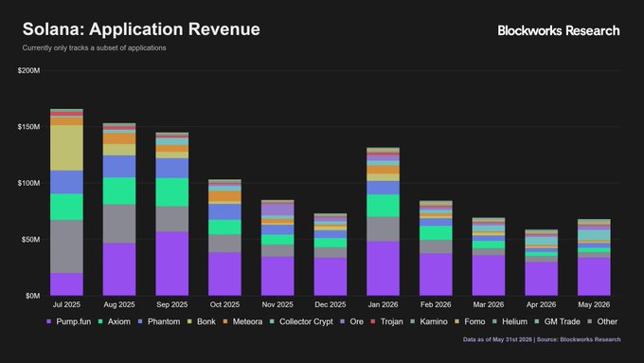This screenshot has height=363, width=644.
Task: Click the subtitle about tracked applications subset
Action: click(94, 48)
